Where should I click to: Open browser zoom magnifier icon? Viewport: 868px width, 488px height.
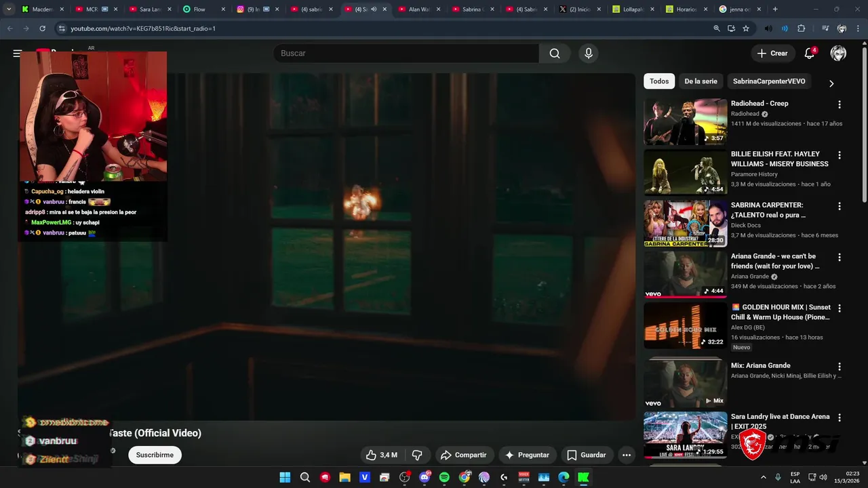click(716, 28)
